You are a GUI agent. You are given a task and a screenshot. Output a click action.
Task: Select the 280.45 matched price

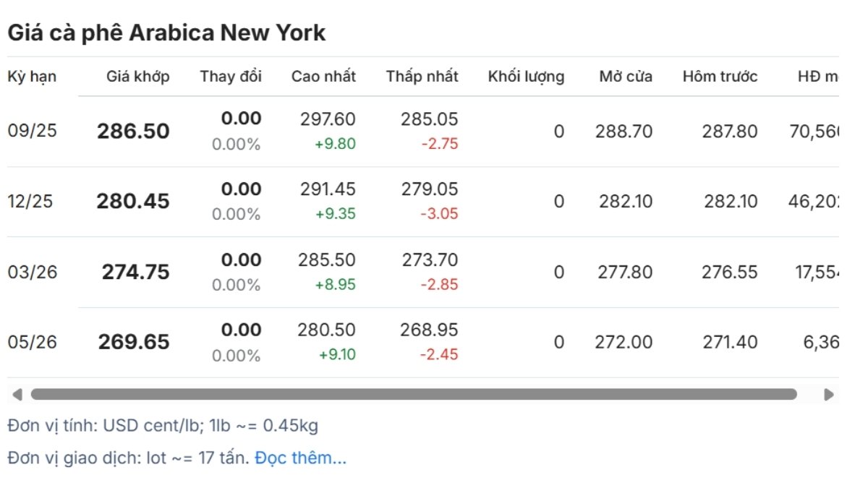(133, 202)
